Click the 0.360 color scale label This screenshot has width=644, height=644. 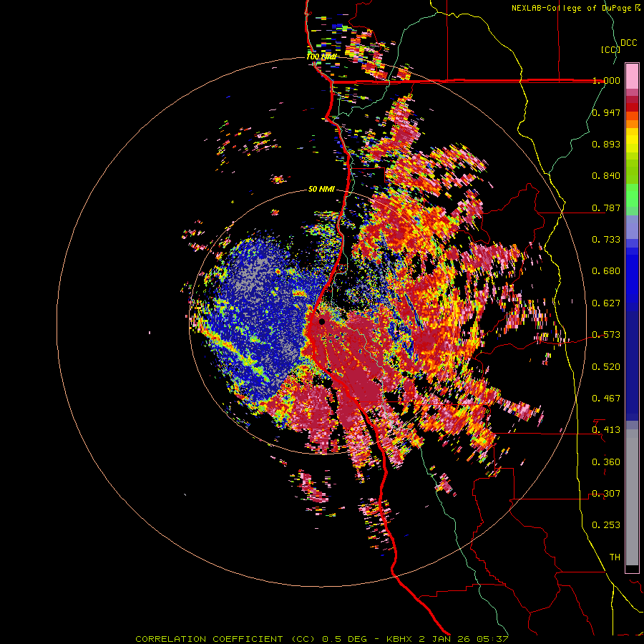pos(606,462)
